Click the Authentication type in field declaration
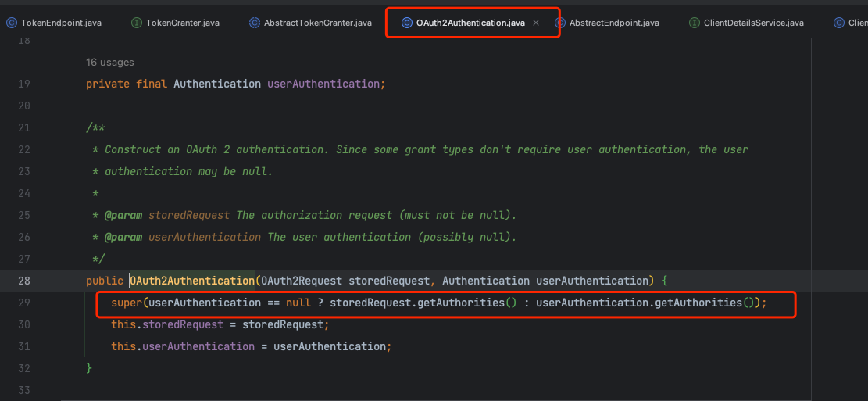868x401 pixels. coord(217,84)
